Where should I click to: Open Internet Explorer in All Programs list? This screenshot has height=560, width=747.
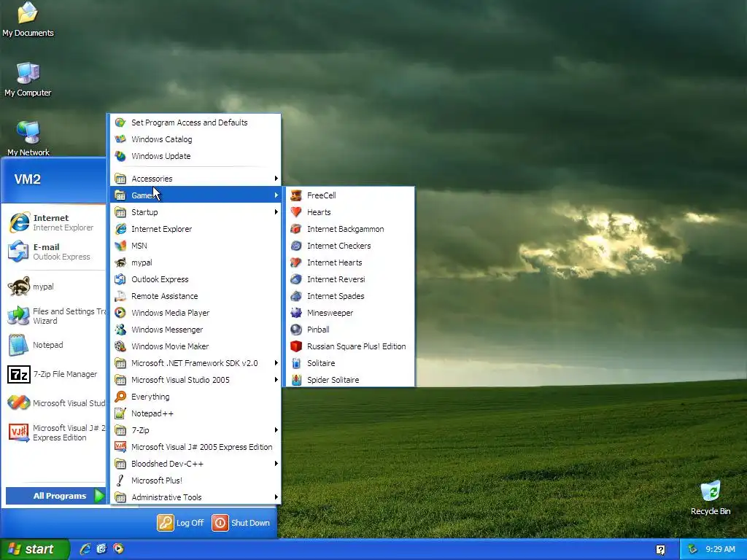(x=196, y=229)
